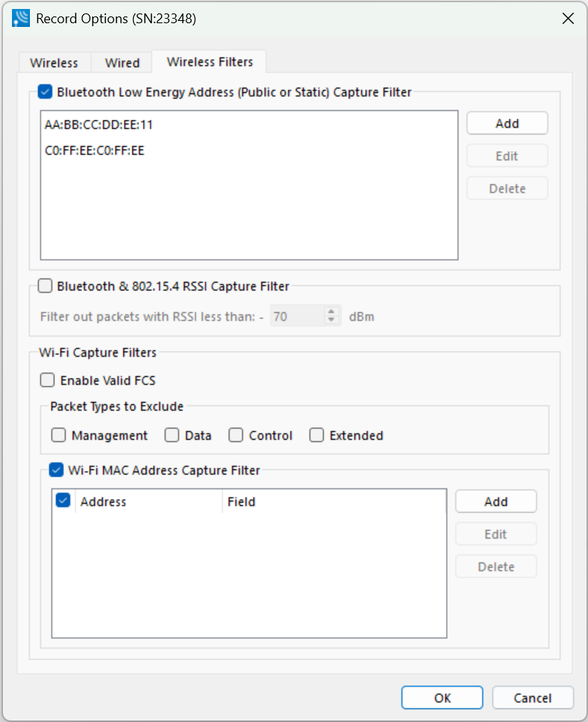Click the Address column header
This screenshot has height=722, width=588.
[x=149, y=501]
